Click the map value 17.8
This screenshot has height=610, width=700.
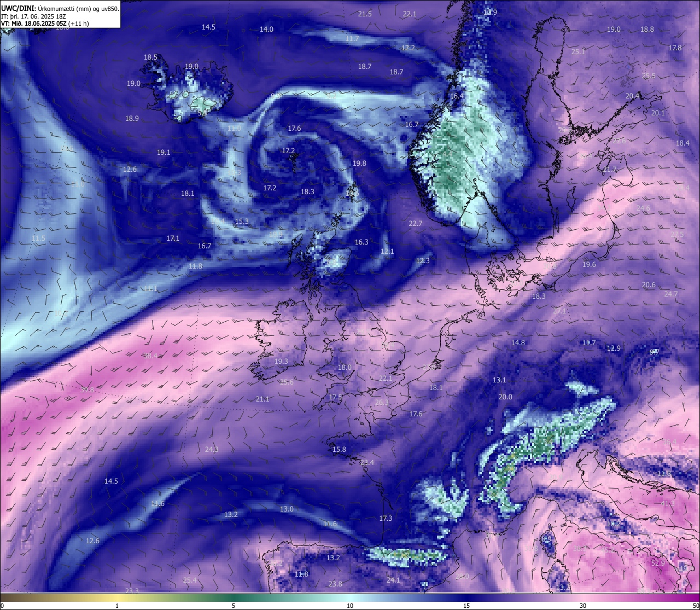pos(675,48)
